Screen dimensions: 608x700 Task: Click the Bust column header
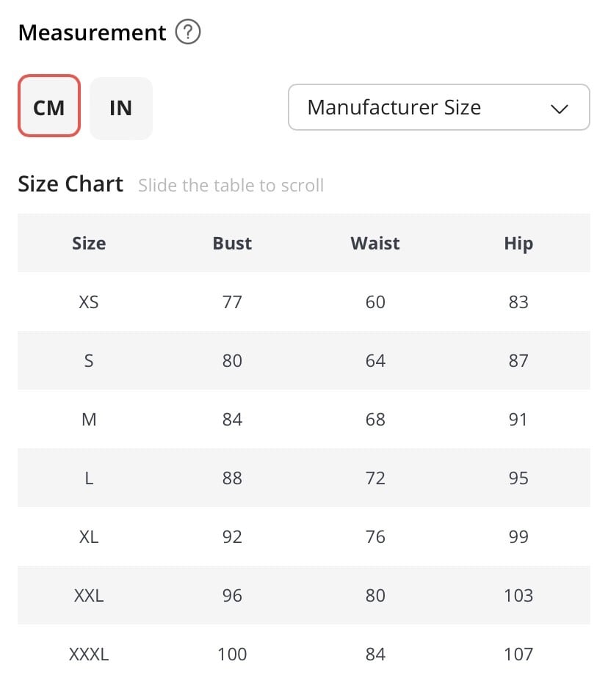pyautogui.click(x=232, y=244)
